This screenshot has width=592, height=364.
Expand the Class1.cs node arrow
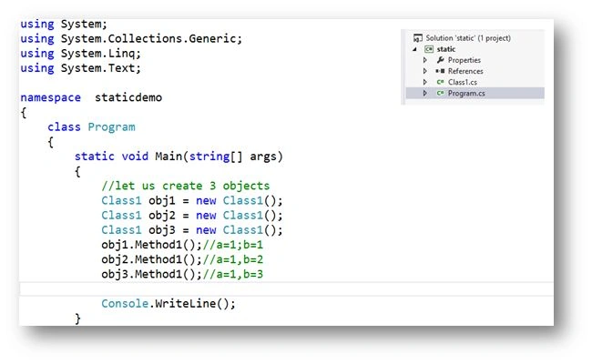[424, 82]
